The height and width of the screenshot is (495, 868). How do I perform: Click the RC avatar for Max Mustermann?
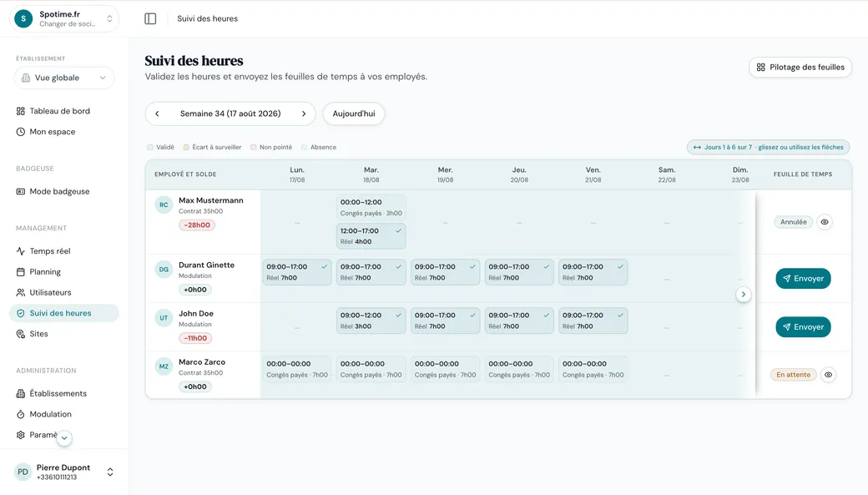pyautogui.click(x=164, y=205)
